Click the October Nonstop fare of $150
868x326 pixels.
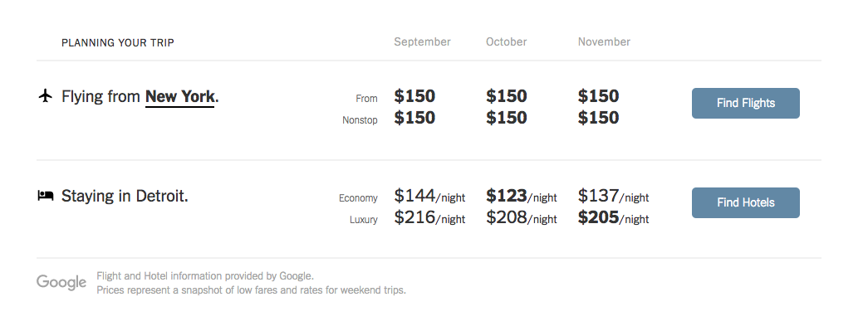click(507, 118)
